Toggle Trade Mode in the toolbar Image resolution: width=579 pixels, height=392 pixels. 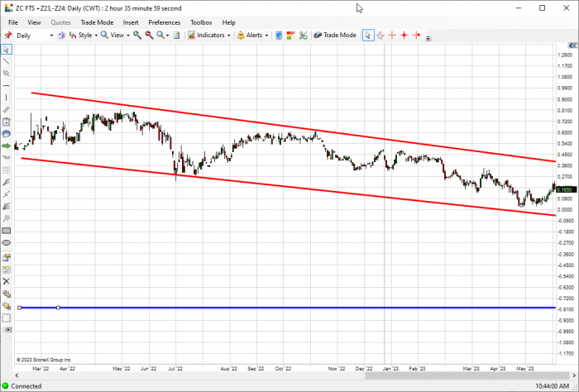click(x=335, y=36)
